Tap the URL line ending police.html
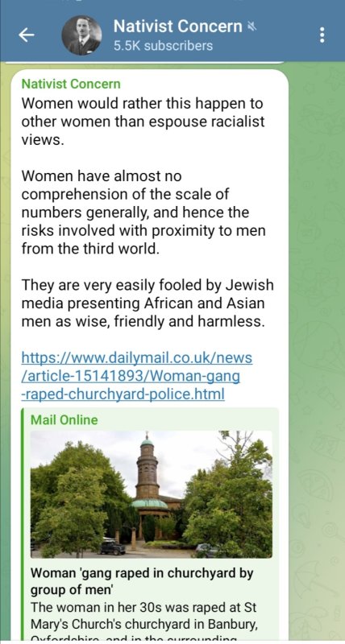The width and height of the screenshot is (345, 644). tap(123, 394)
